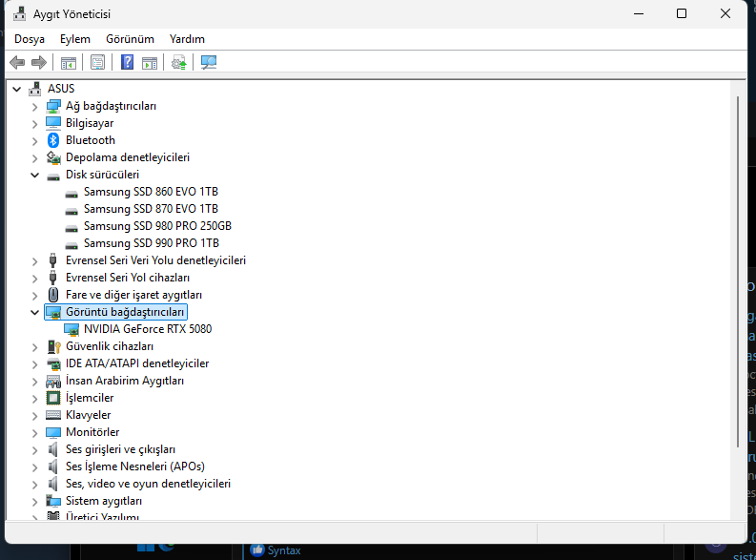This screenshot has height=560, width=756.
Task: Click the ASUS root computer icon
Action: [x=34, y=89]
